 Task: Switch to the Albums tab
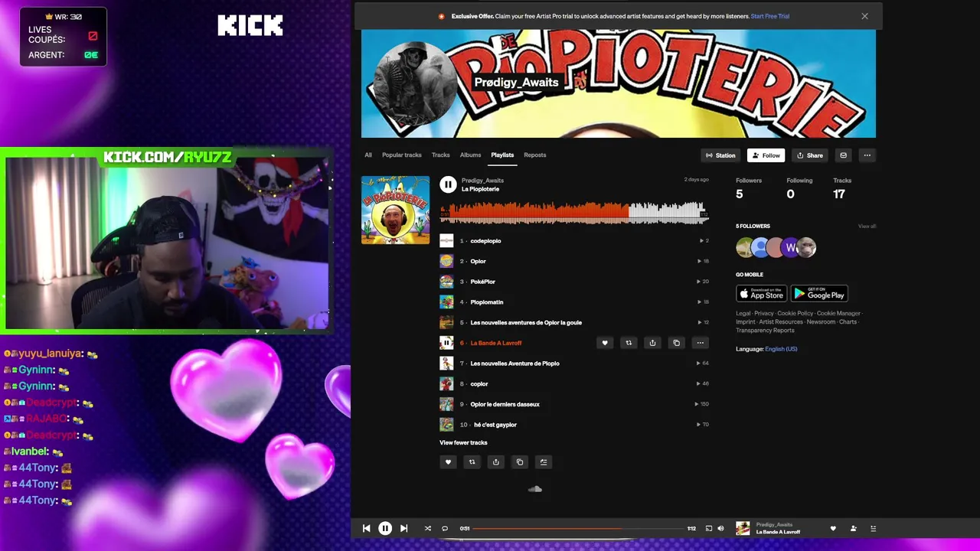470,155
